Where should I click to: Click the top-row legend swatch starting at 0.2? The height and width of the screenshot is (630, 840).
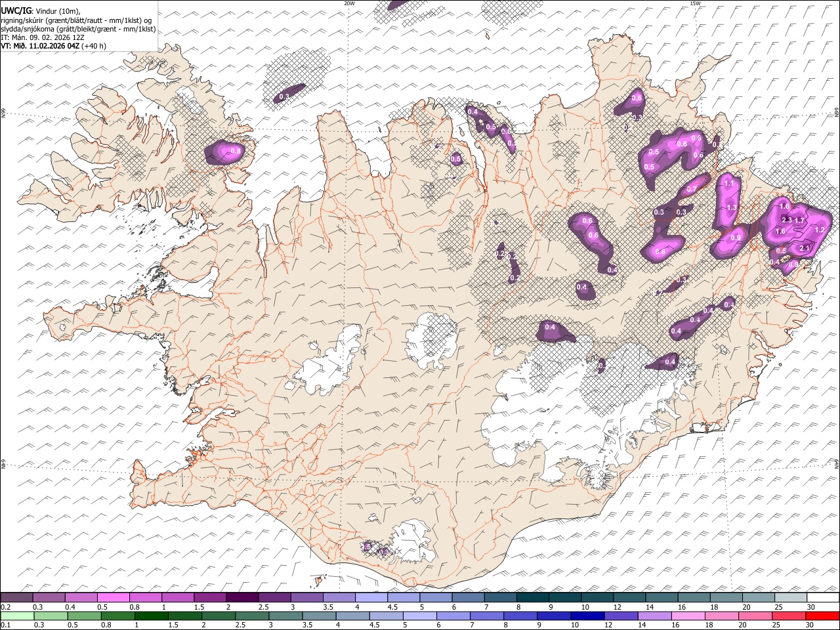(x=17, y=597)
